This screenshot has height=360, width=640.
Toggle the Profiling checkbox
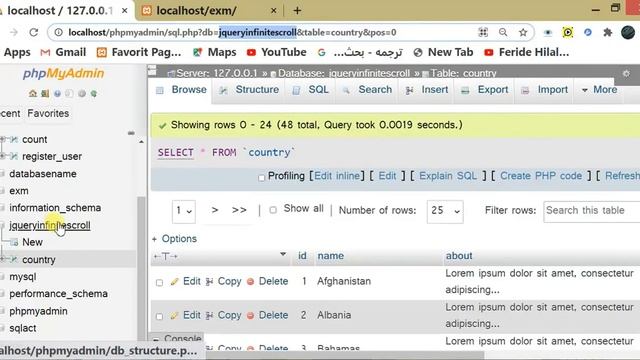point(262,178)
